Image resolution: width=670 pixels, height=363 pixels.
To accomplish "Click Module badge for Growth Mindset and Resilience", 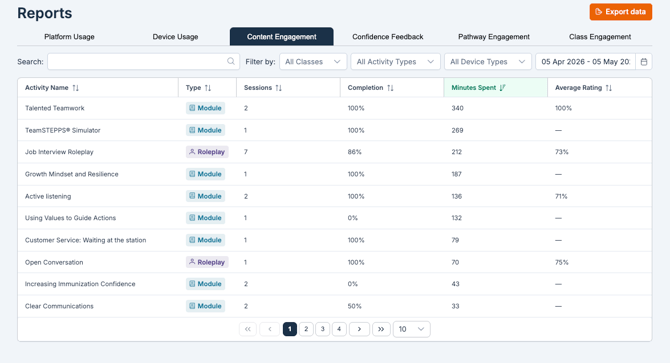I will [x=206, y=174].
